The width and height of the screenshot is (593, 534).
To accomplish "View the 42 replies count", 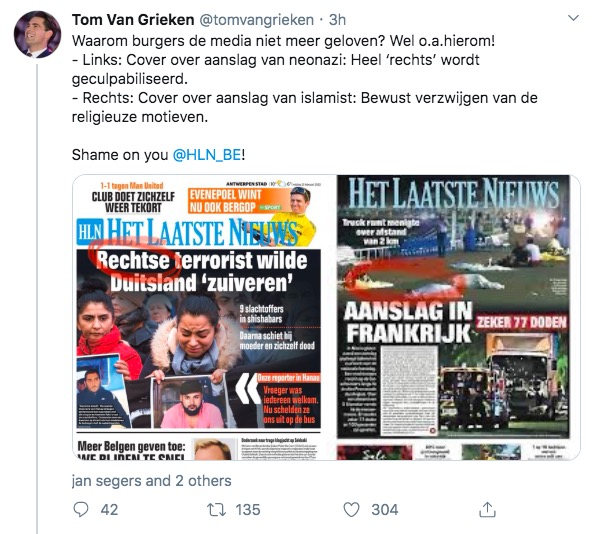I will pyautogui.click(x=109, y=509).
